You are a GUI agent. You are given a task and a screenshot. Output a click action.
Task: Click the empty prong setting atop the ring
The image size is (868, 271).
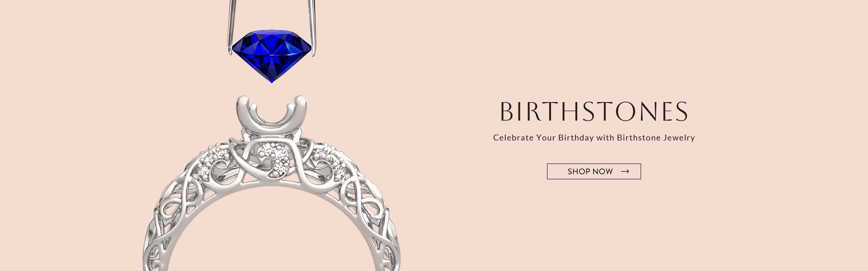pos(272,113)
